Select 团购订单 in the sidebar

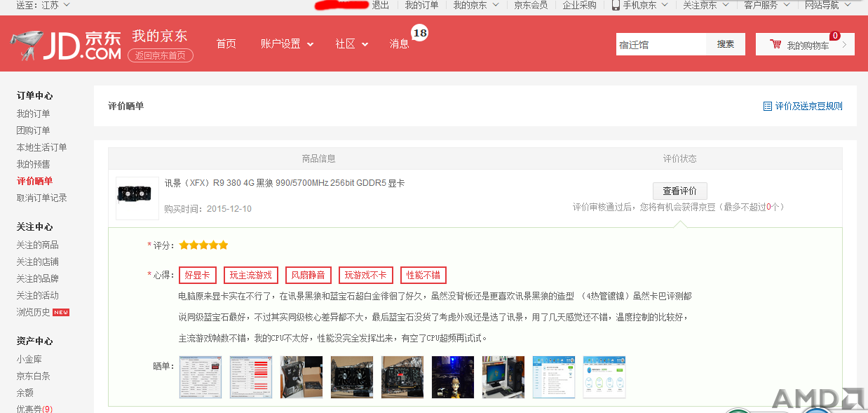34,130
